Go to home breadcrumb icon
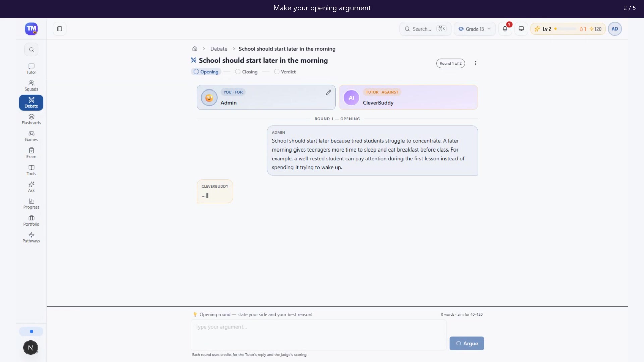The height and width of the screenshot is (362, 644). tap(195, 49)
